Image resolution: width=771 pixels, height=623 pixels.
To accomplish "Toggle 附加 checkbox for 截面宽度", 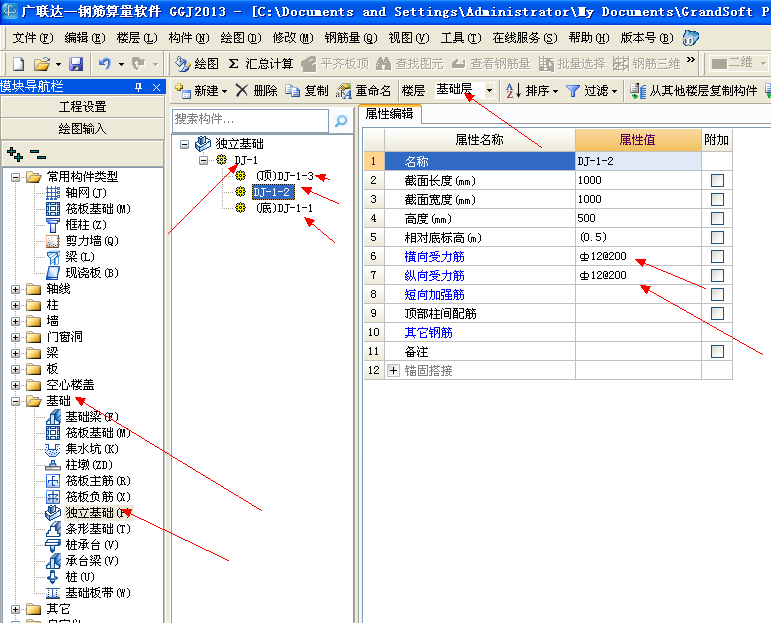I will [x=717, y=200].
